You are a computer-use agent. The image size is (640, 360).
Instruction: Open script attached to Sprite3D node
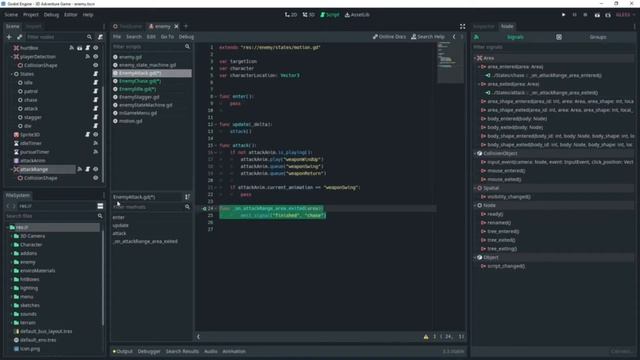click(87, 134)
